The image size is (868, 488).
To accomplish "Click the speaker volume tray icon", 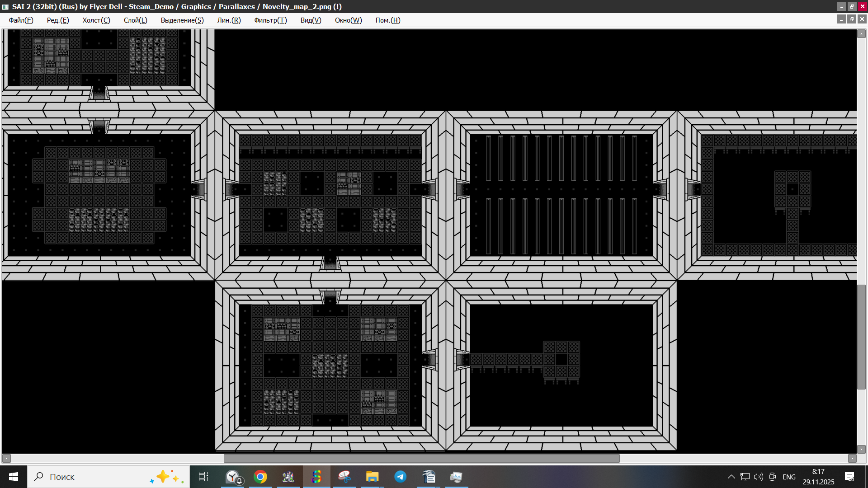I will pos(758,477).
